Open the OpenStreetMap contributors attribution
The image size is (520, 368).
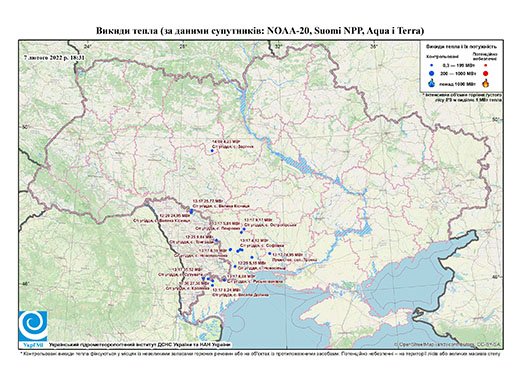tap(448, 344)
